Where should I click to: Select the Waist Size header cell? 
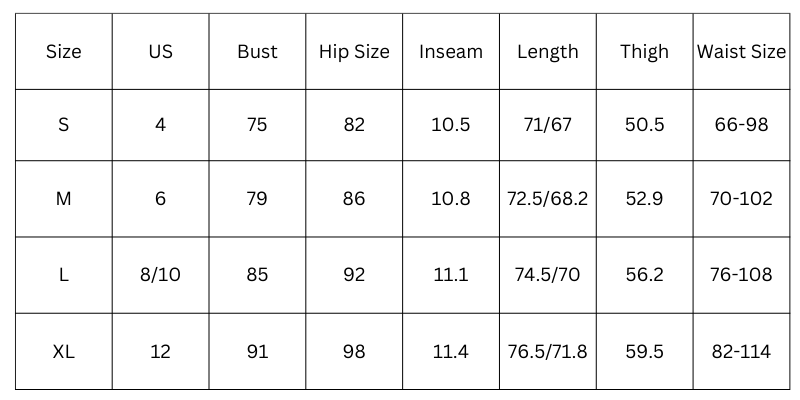point(741,52)
